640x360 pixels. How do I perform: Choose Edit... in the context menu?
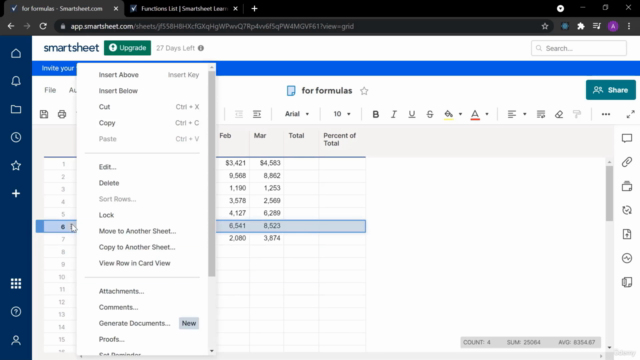107,167
